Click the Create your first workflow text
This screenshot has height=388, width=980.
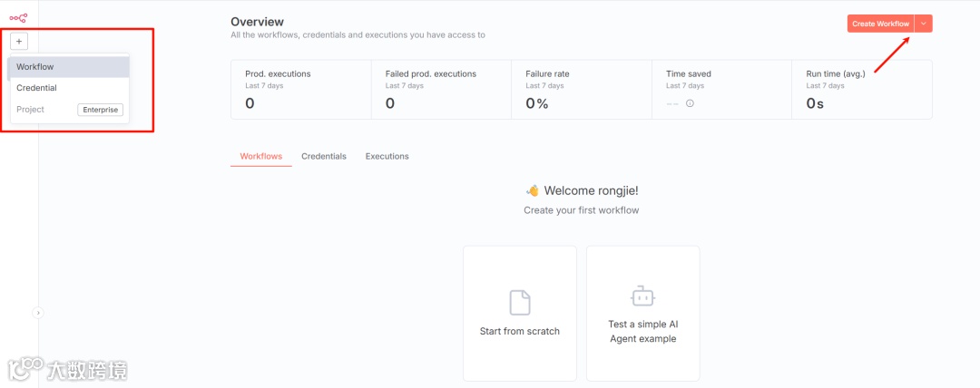point(582,210)
